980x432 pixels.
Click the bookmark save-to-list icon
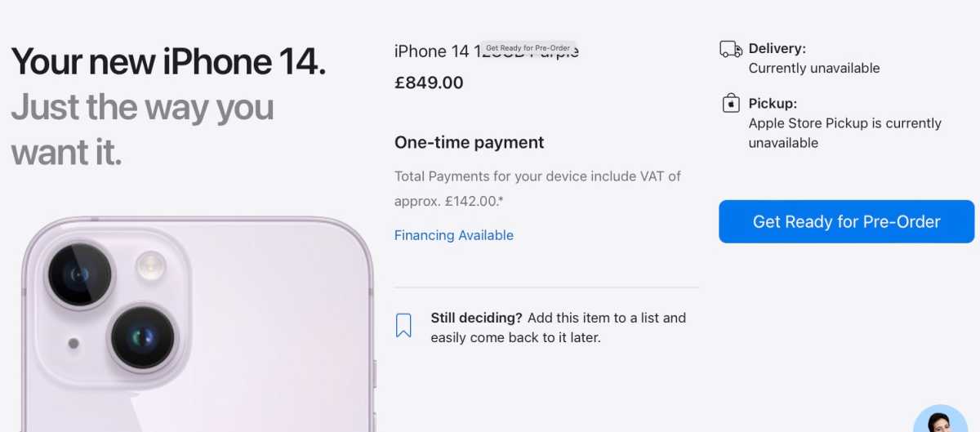[x=403, y=325]
